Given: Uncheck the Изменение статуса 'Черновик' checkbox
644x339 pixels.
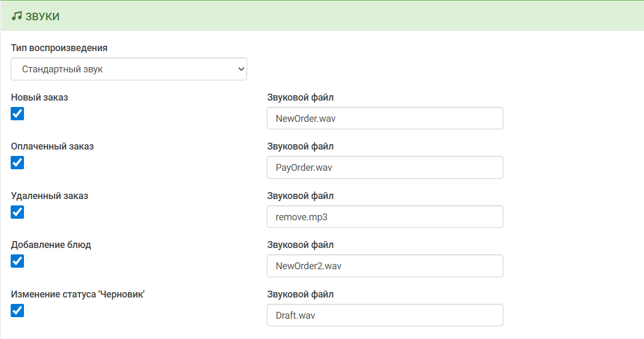Looking at the screenshot, I should tap(18, 310).
